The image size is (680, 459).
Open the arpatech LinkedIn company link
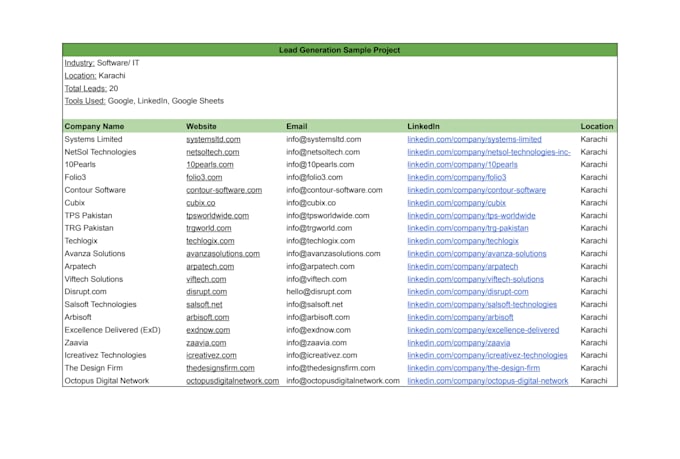click(x=463, y=266)
